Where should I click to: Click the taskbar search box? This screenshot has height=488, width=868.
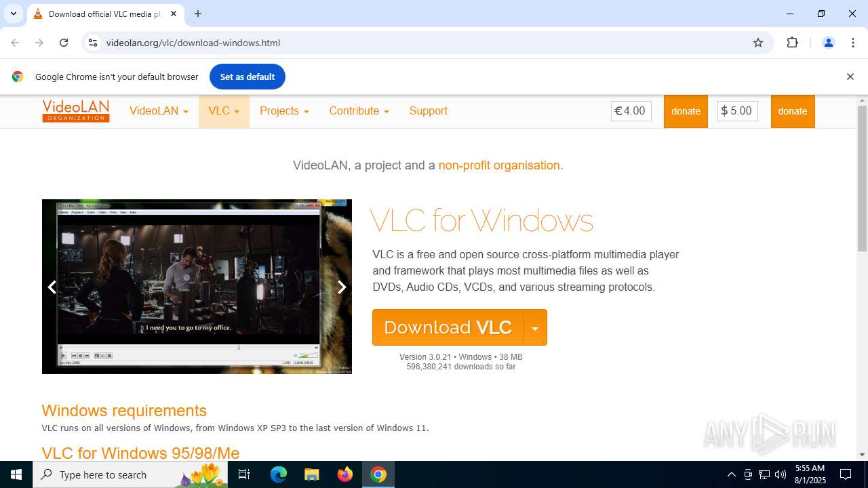click(x=130, y=474)
